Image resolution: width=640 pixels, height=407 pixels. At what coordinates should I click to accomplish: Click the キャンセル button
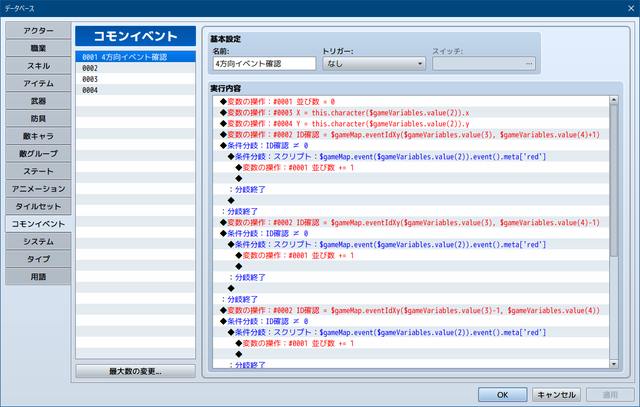(x=556, y=395)
